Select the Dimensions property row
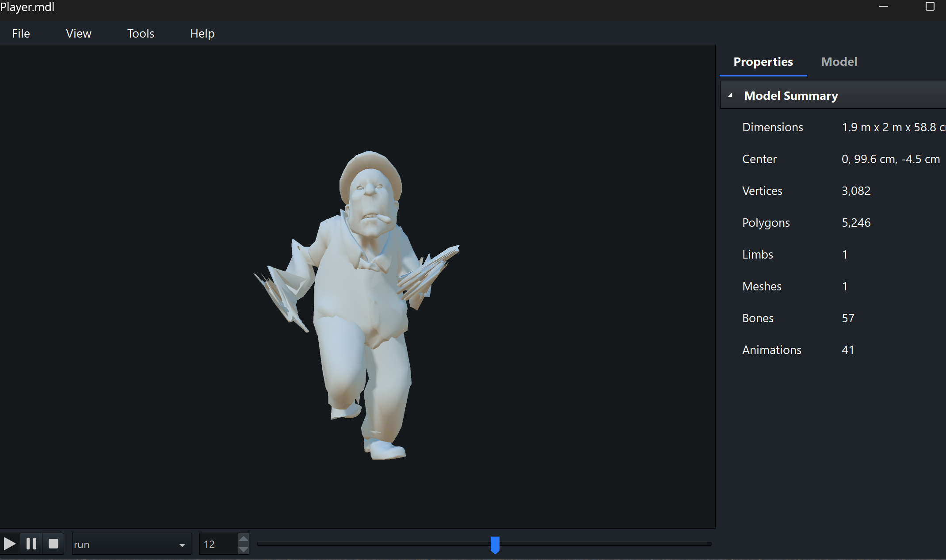 click(x=772, y=127)
